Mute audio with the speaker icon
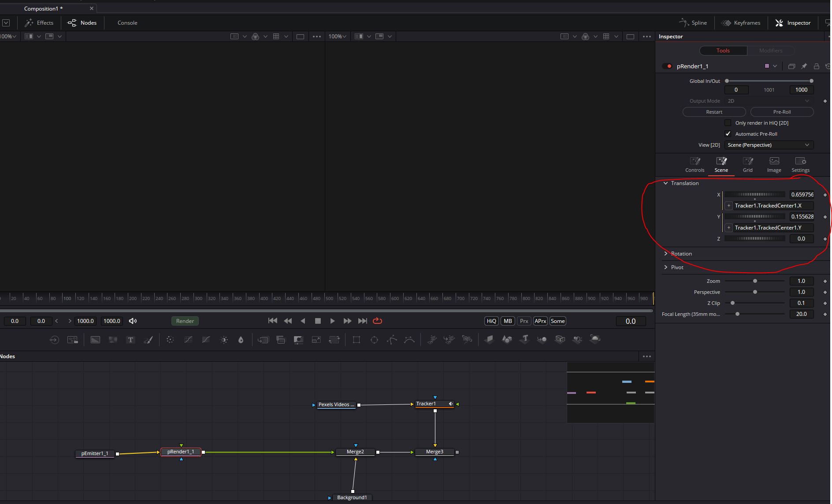The width and height of the screenshot is (832, 504). pos(133,321)
